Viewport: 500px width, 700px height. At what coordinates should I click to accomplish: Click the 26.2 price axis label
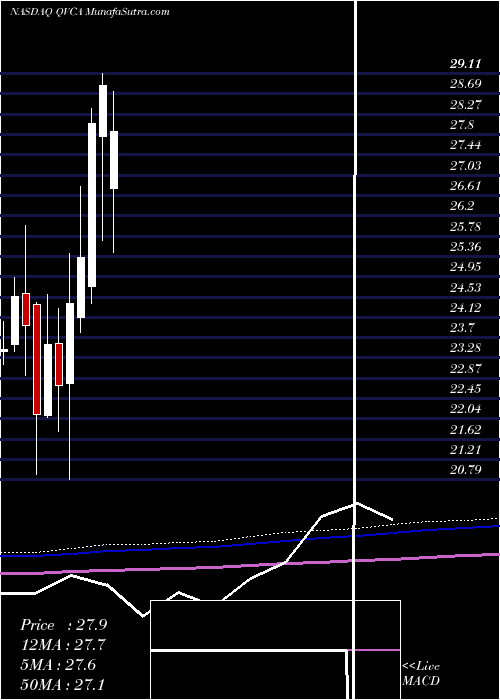(x=462, y=207)
